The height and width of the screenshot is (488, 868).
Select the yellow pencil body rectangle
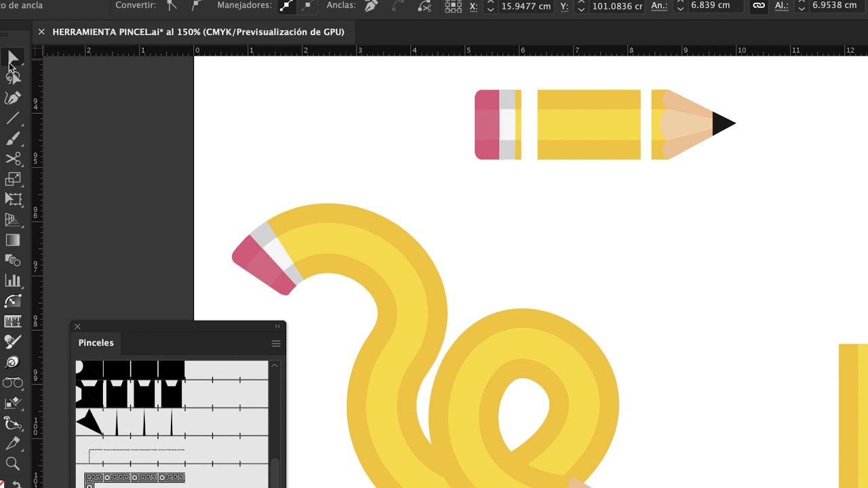click(589, 125)
